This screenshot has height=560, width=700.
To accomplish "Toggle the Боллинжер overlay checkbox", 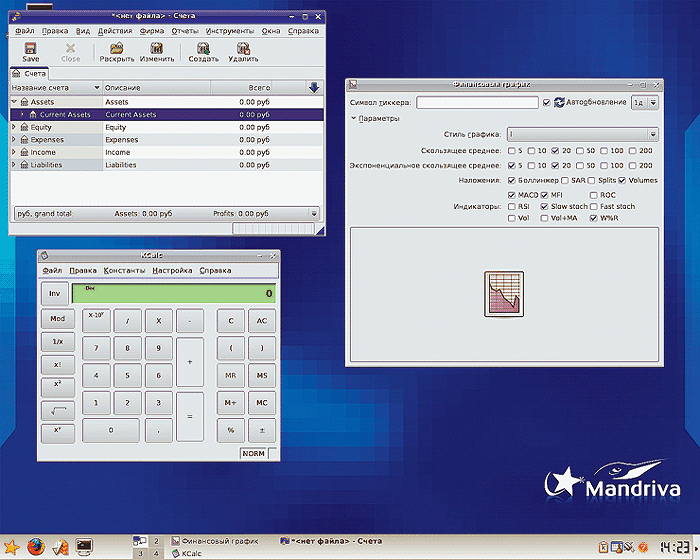I will coord(512,180).
